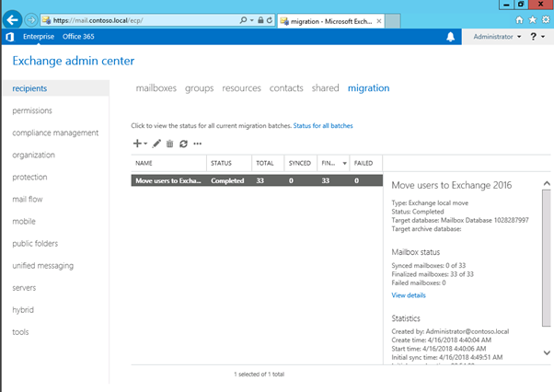Open the mailboxes tab
Viewport: 554px width, 392px height.
tap(156, 88)
